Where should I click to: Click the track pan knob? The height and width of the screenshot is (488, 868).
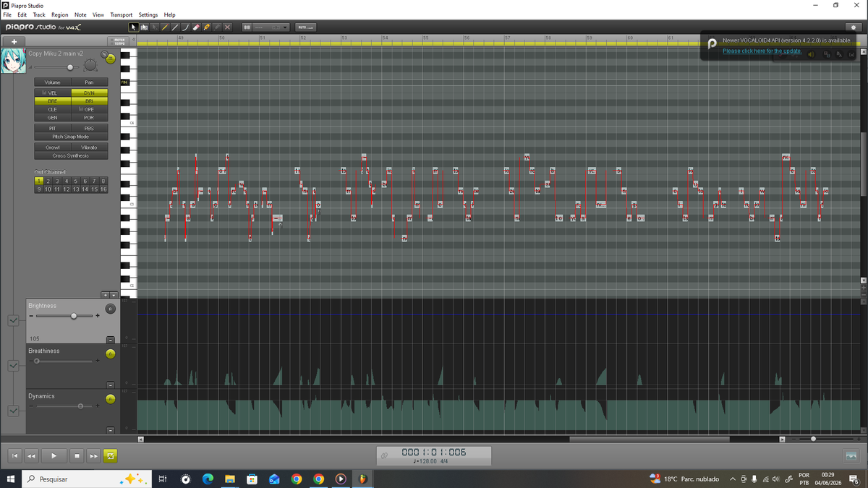click(90, 67)
